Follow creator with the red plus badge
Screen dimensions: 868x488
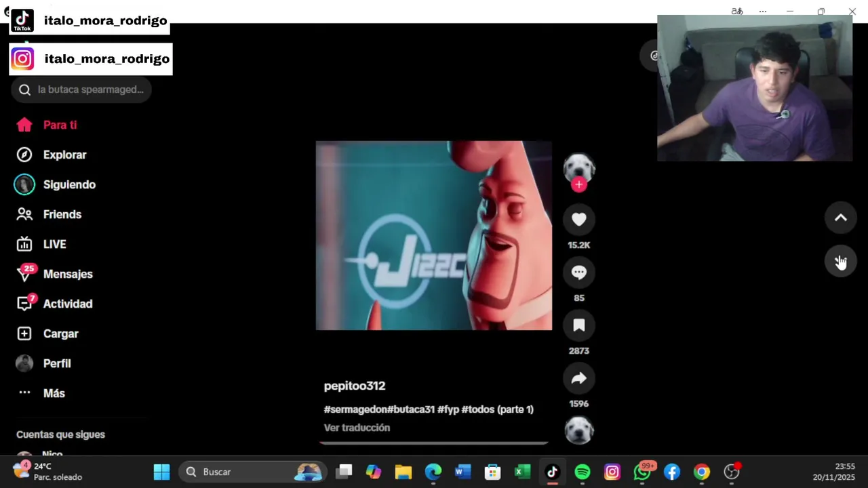(579, 184)
